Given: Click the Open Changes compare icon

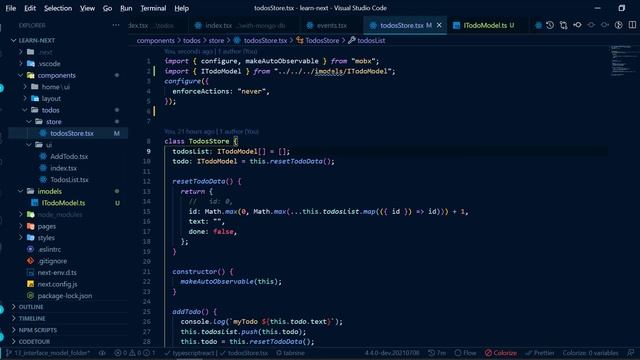Looking at the screenshot, I should tap(564, 25).
